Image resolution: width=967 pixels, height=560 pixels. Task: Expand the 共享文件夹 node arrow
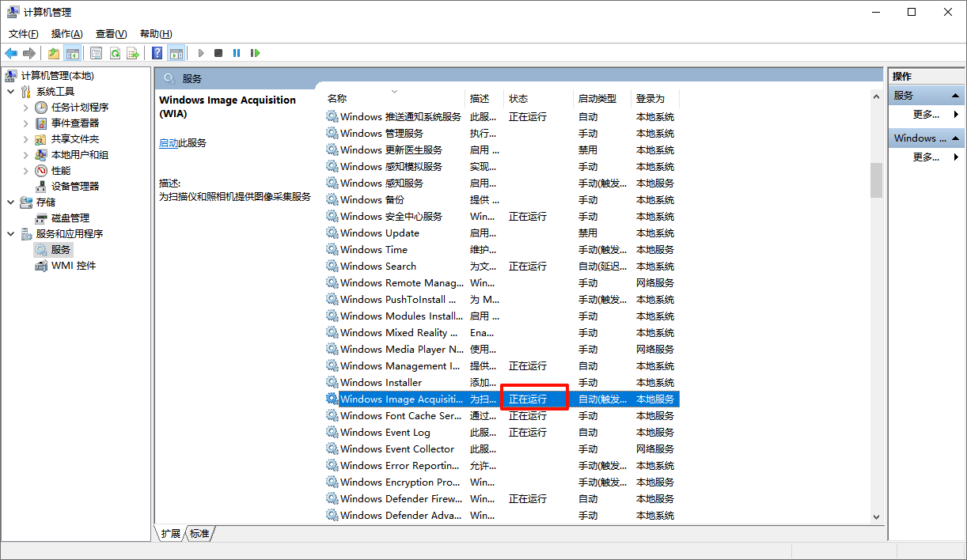pos(26,139)
